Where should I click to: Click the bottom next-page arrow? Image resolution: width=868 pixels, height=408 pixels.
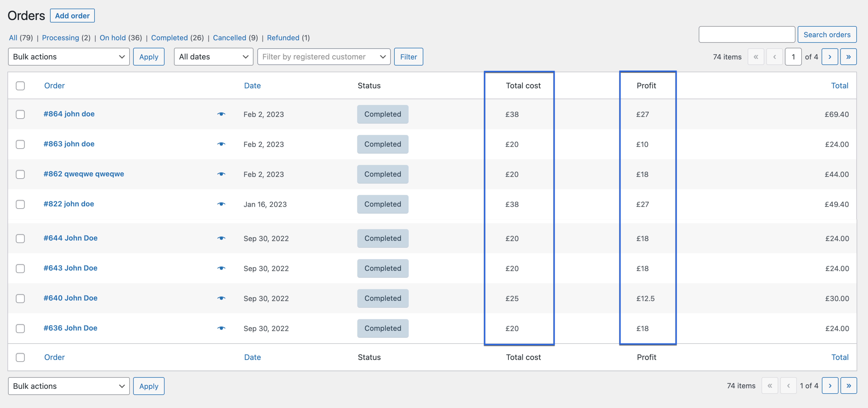830,386
